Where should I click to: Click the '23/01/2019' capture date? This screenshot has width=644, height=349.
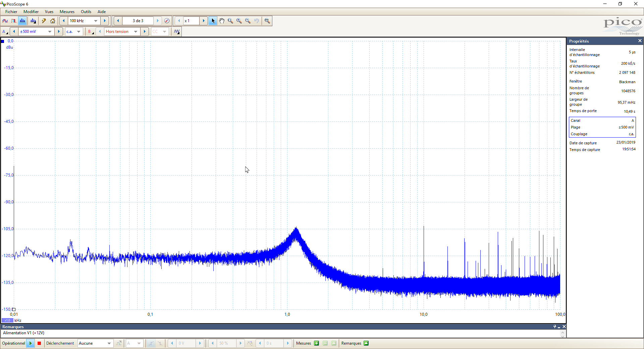pos(626,142)
